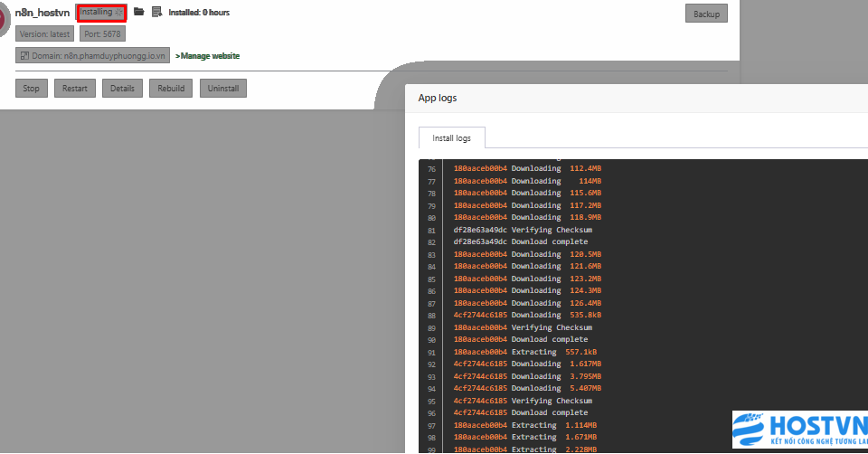
Task: Click the Backup button
Action: (706, 14)
